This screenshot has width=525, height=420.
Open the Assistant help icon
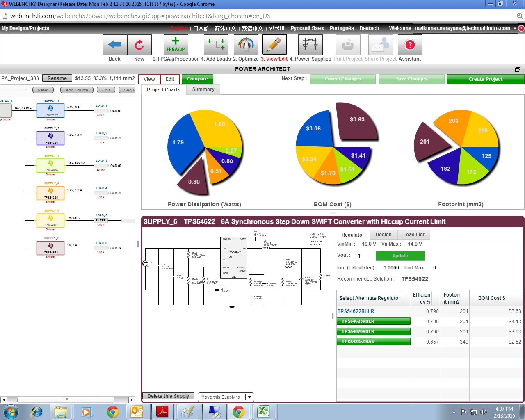tap(410, 45)
